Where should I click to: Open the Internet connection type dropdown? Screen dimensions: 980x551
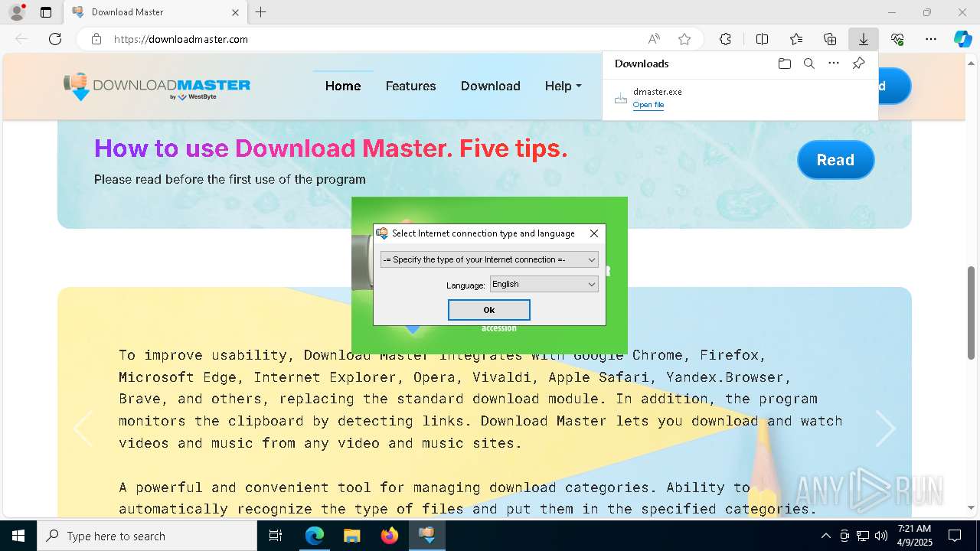pyautogui.click(x=489, y=259)
